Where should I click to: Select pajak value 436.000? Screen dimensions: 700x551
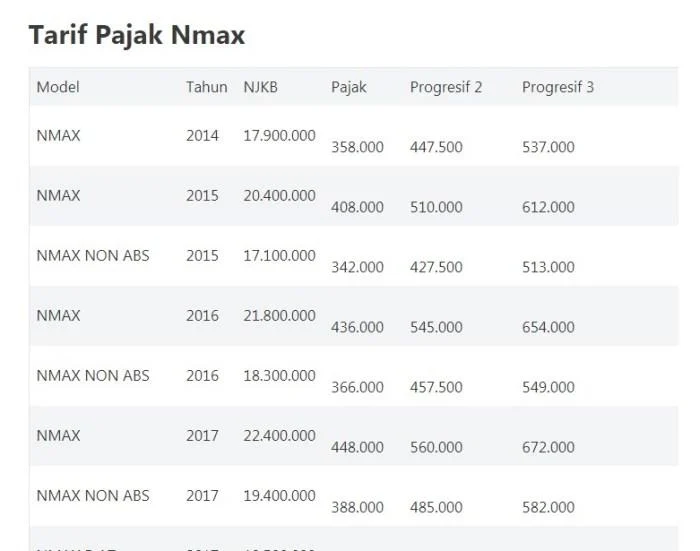(357, 327)
